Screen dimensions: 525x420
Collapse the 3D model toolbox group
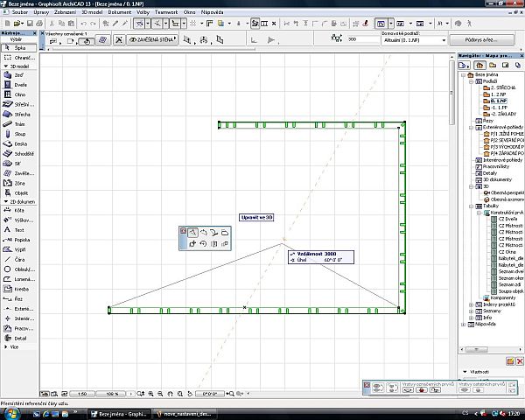pos(6,66)
